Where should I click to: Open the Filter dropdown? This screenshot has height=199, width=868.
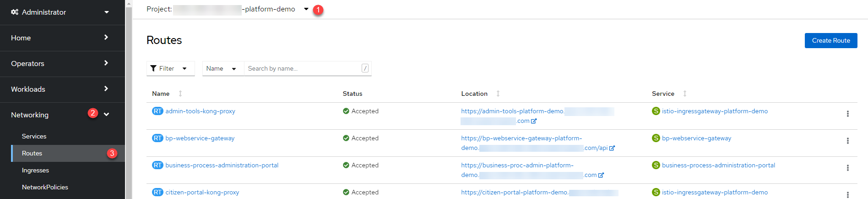171,68
